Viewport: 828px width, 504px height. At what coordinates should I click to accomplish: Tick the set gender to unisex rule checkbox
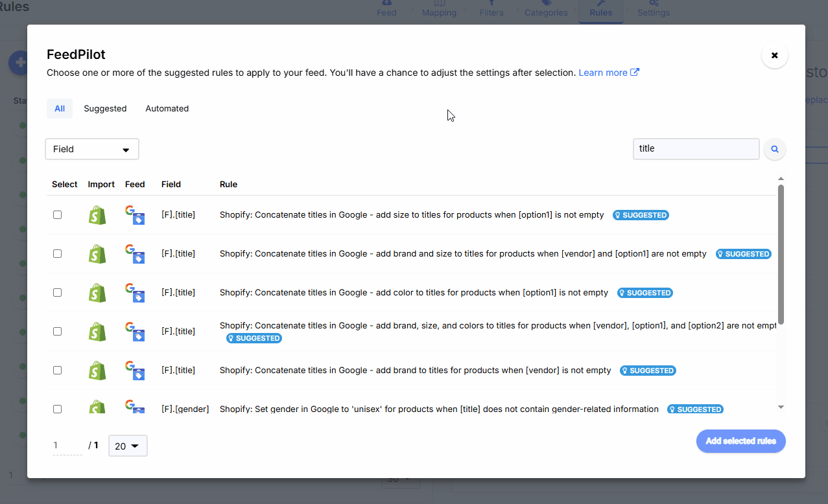pos(58,409)
